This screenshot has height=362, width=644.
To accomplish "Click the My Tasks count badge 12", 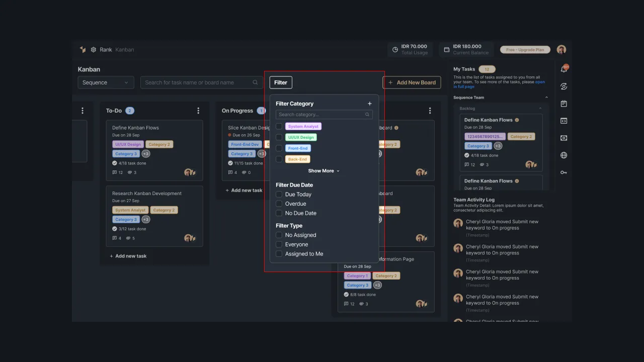I will tap(487, 69).
